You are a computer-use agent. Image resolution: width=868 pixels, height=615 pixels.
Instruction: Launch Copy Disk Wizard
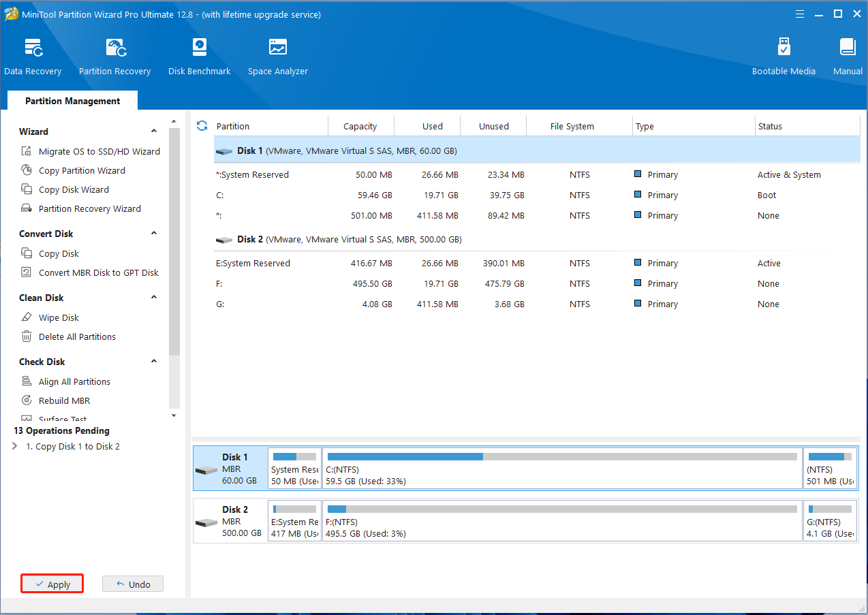click(x=65, y=189)
